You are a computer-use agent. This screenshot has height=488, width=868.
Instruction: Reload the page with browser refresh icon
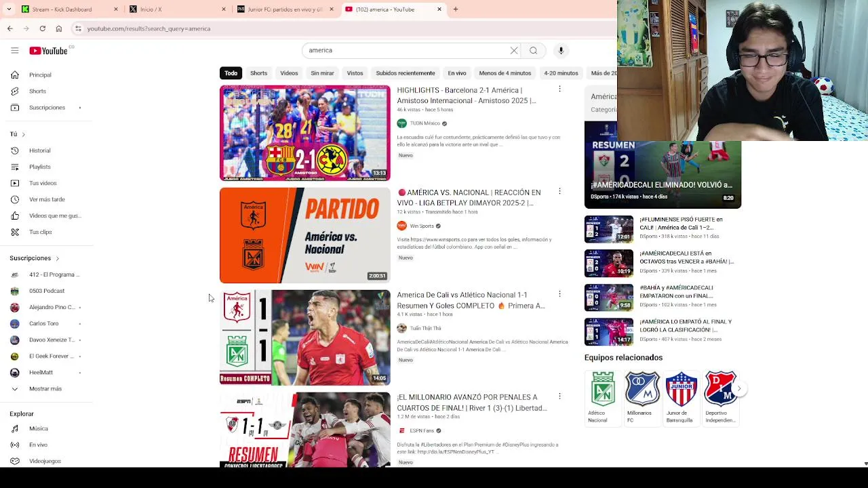[42, 28]
